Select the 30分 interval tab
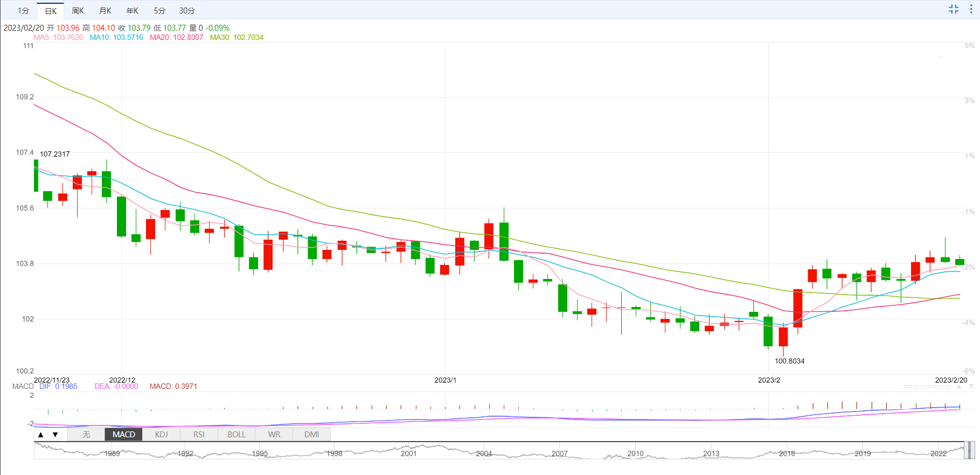The height and width of the screenshot is (475, 980). [187, 11]
